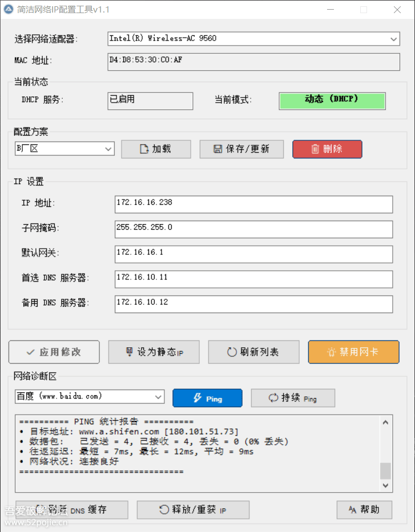
Task: Click the IP address field 172.16.16.238
Action: [x=253, y=204]
